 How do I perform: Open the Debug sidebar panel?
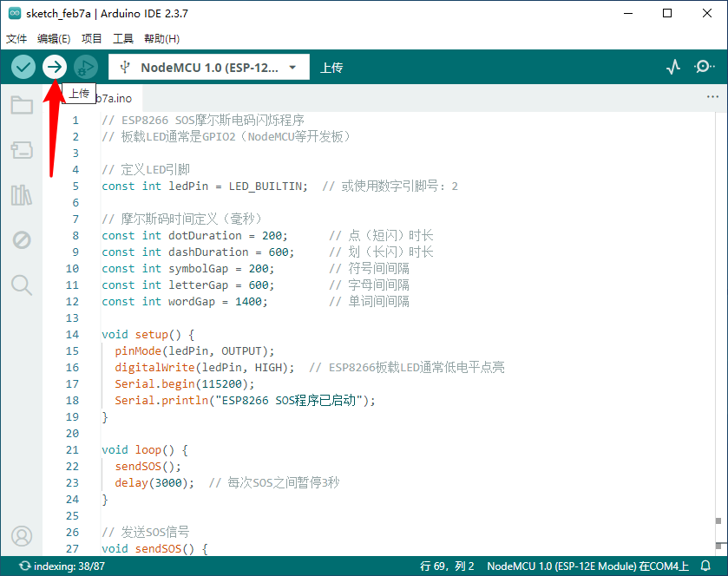22,240
